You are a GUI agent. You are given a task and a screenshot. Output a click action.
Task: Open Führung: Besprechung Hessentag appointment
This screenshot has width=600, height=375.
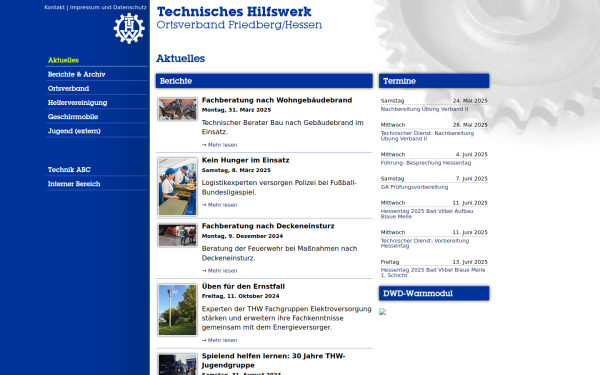point(426,163)
